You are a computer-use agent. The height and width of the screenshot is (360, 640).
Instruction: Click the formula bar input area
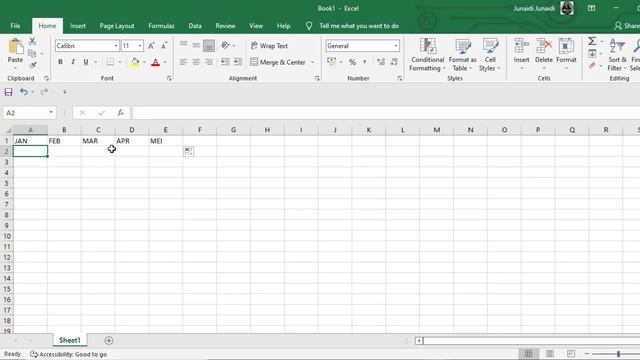point(386,113)
